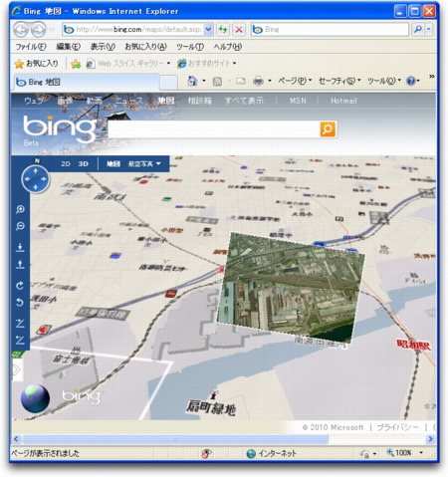
Task: Rotate map counterclockwise using the rotate icon
Action: (20, 302)
